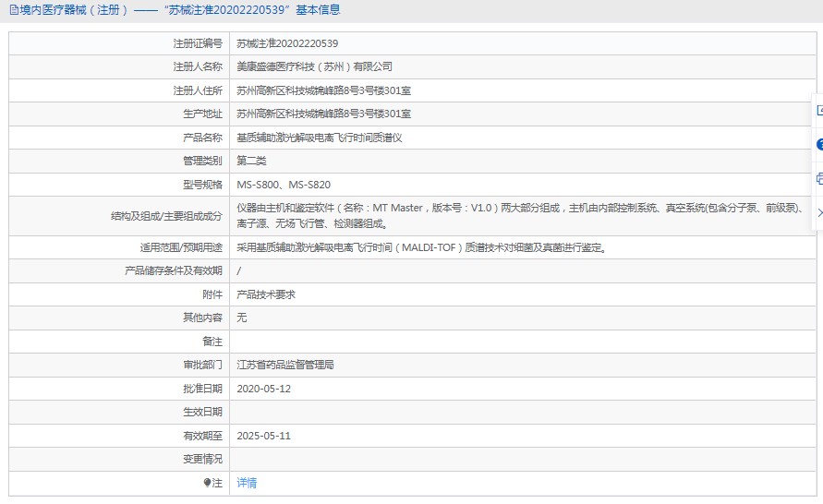Select approving department 江苏省药品监督管理局
Viewport: 823px width, 504px height.
(x=285, y=365)
